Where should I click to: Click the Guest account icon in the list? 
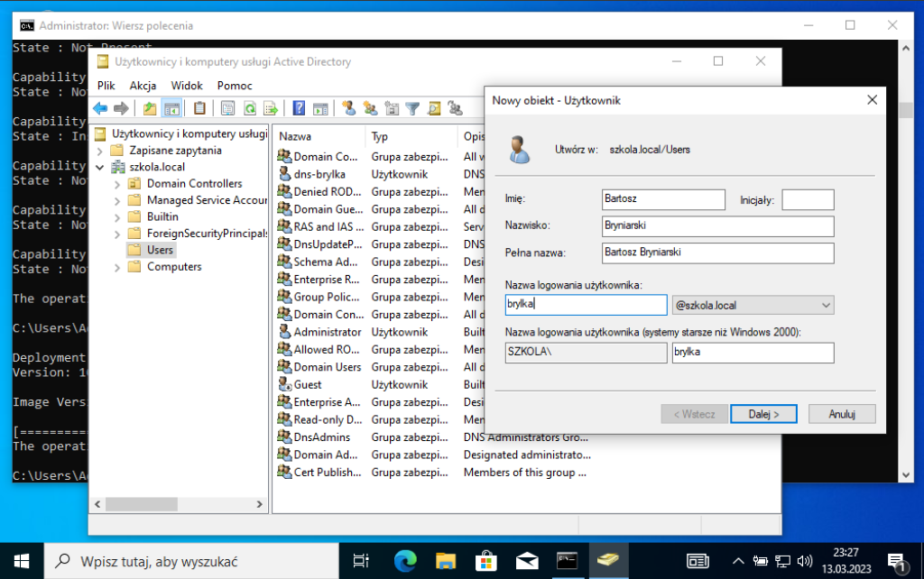(x=284, y=384)
